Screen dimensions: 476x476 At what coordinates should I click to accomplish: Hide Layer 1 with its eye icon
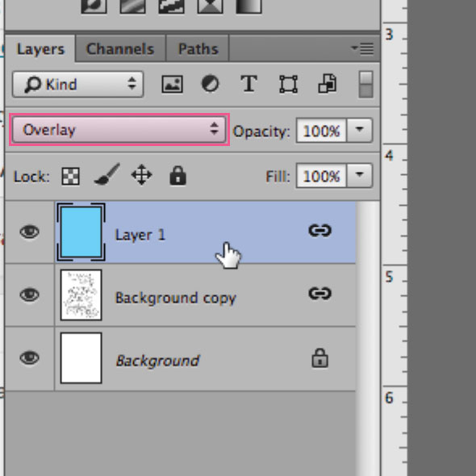pyautogui.click(x=29, y=232)
